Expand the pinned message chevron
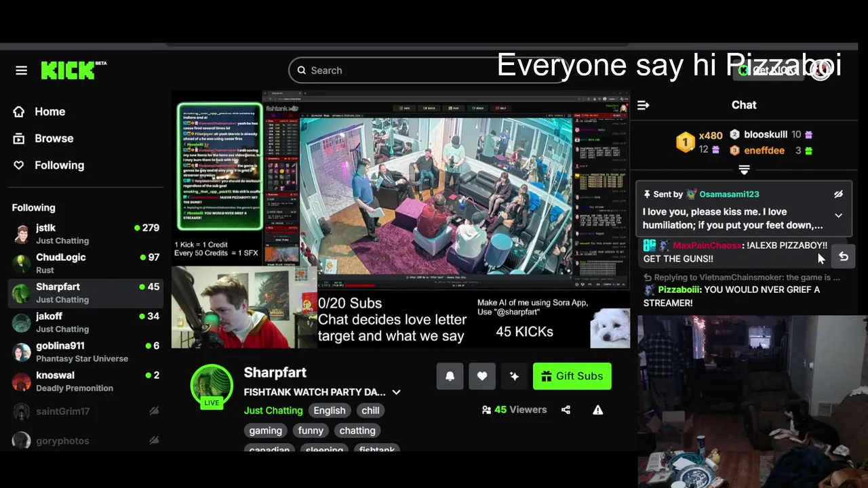 tap(839, 216)
